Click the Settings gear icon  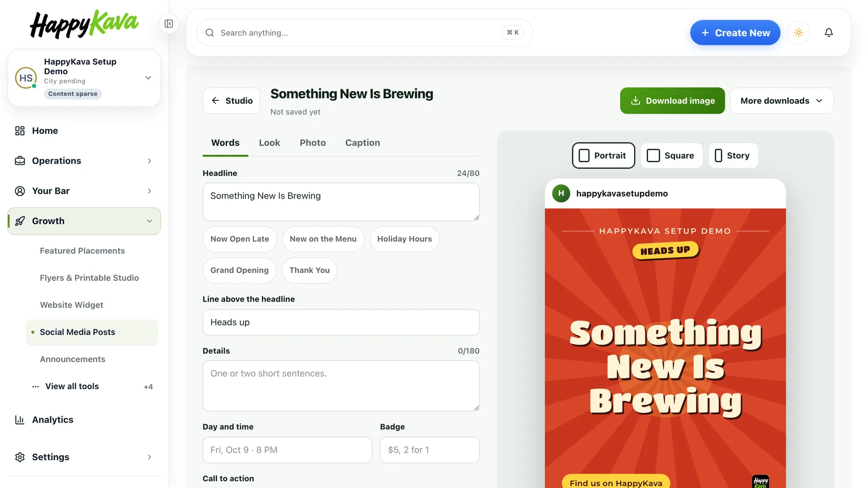tap(20, 457)
